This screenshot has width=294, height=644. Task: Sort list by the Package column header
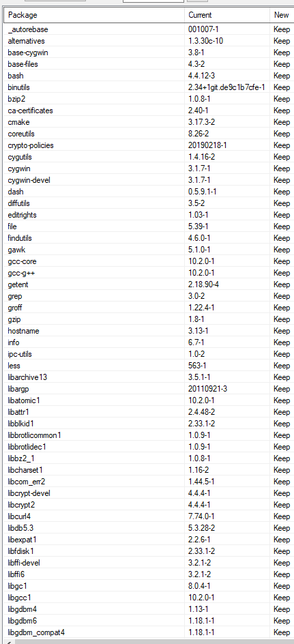click(x=94, y=15)
